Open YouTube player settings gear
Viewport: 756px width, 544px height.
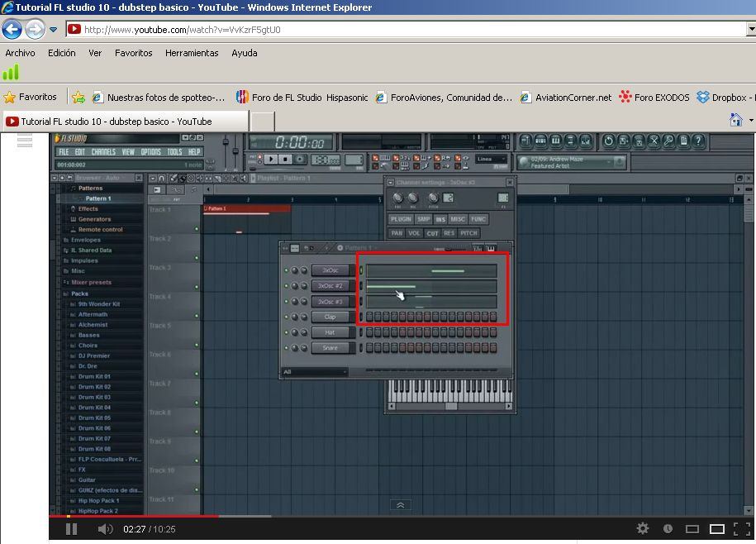(642, 529)
